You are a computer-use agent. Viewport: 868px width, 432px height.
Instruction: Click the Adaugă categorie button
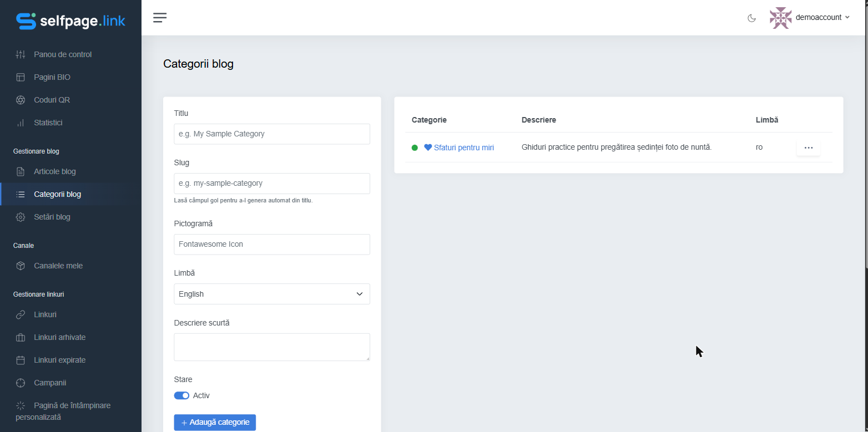click(215, 422)
